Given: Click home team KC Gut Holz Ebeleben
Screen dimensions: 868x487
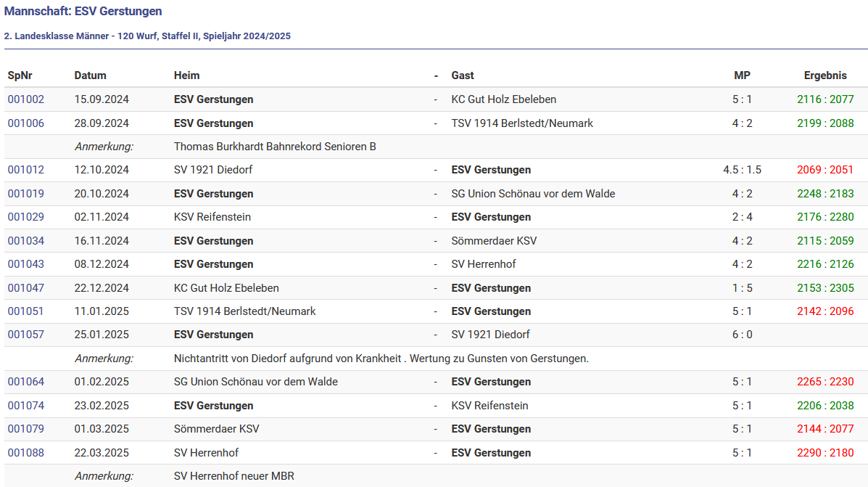Looking at the screenshot, I should tap(226, 288).
